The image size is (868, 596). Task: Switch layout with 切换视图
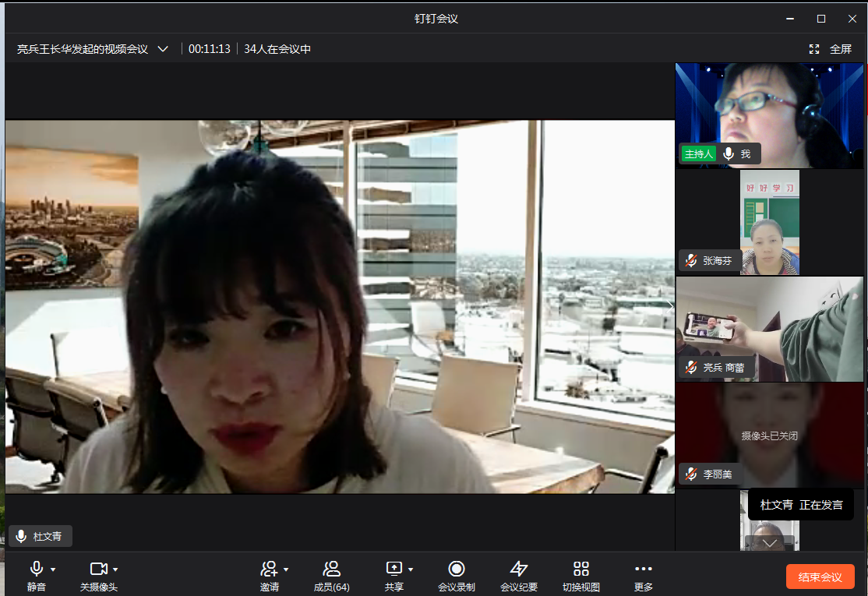point(581,575)
